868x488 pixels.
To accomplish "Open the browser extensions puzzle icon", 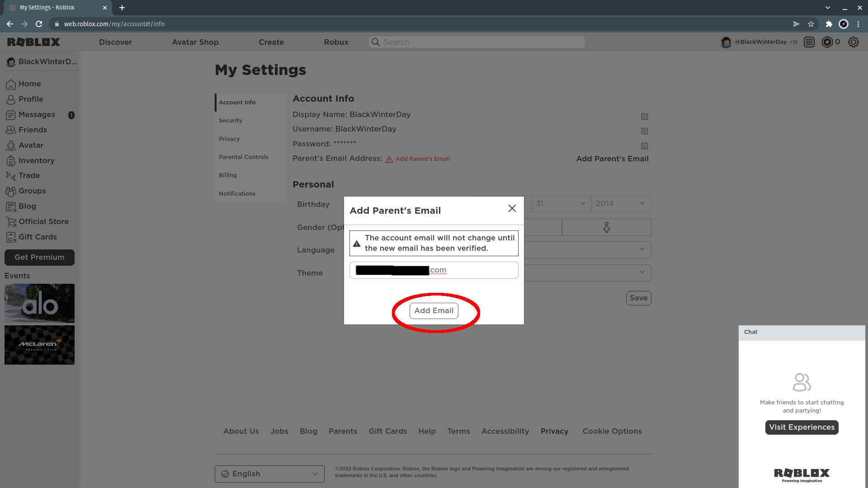I will pyautogui.click(x=829, y=24).
